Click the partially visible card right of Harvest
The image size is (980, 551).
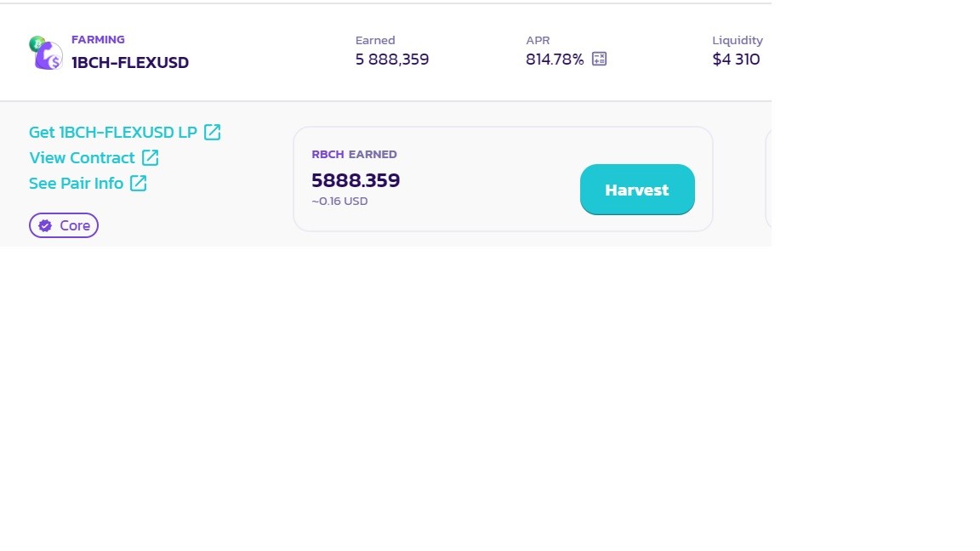point(769,179)
